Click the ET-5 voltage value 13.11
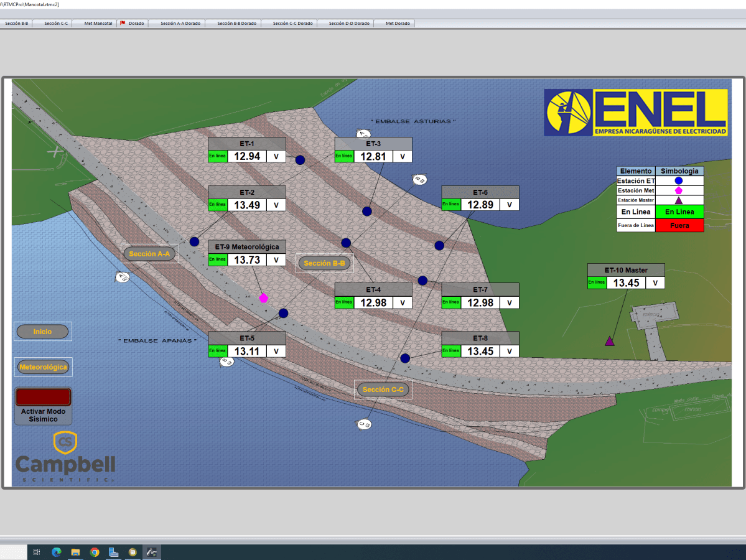Image resolution: width=746 pixels, height=560 pixels. [247, 351]
